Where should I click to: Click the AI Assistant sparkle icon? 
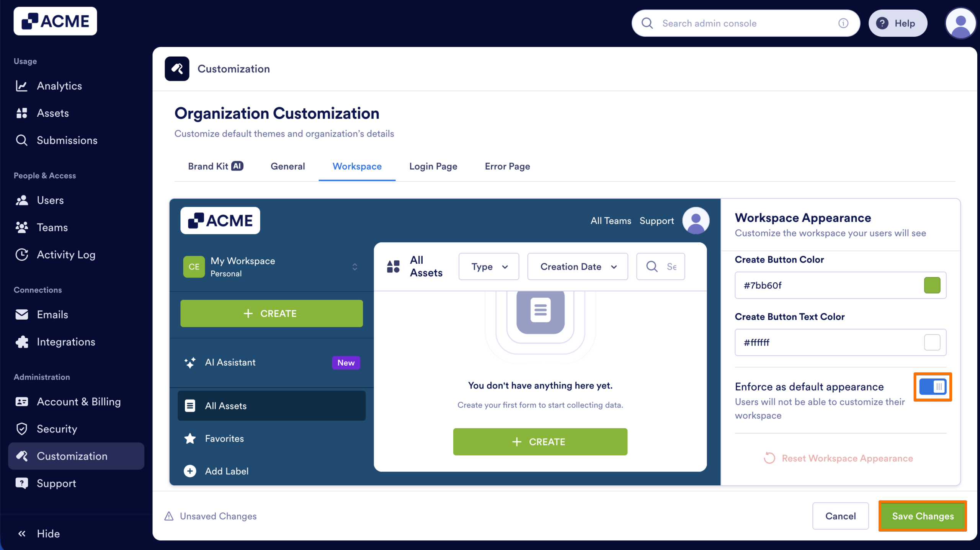[190, 362]
